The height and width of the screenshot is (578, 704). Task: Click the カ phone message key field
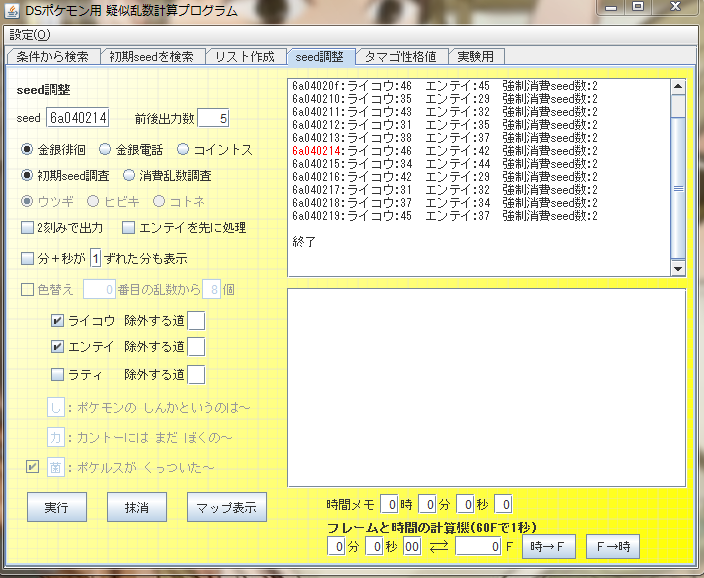click(x=56, y=437)
